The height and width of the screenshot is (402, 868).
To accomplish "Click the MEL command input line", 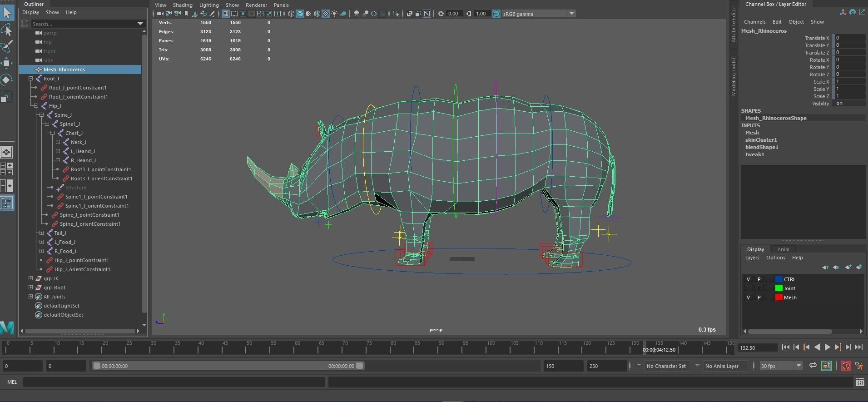I will pyautogui.click(x=174, y=382).
